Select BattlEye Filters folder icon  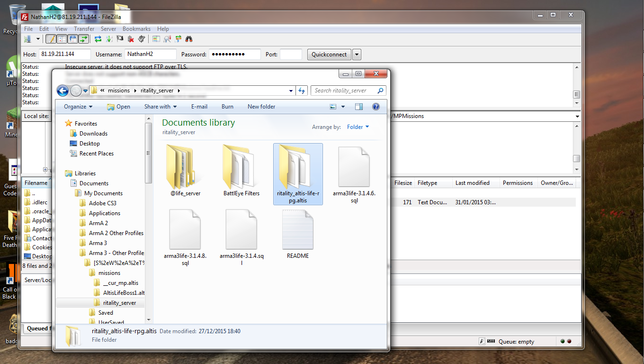tap(241, 166)
